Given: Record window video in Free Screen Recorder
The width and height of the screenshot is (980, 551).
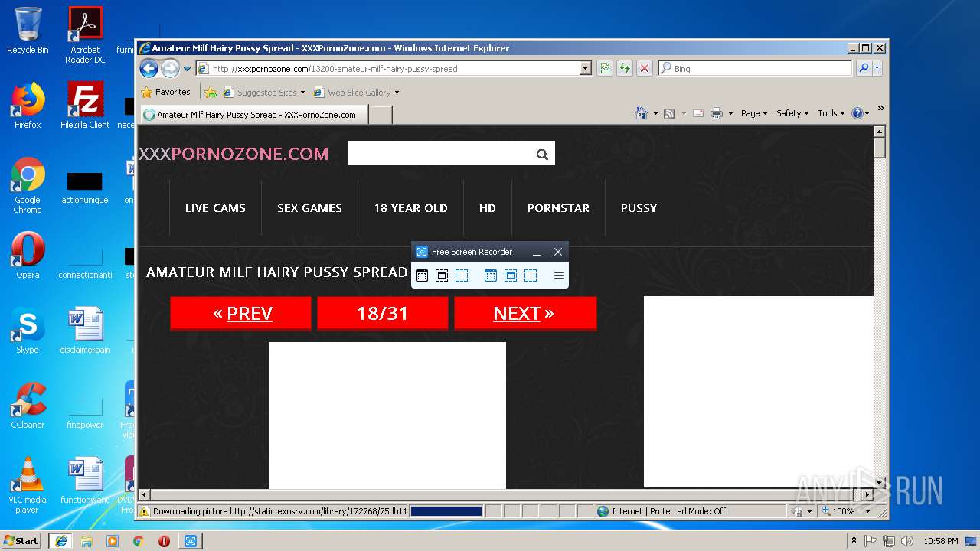Looking at the screenshot, I should click(511, 275).
